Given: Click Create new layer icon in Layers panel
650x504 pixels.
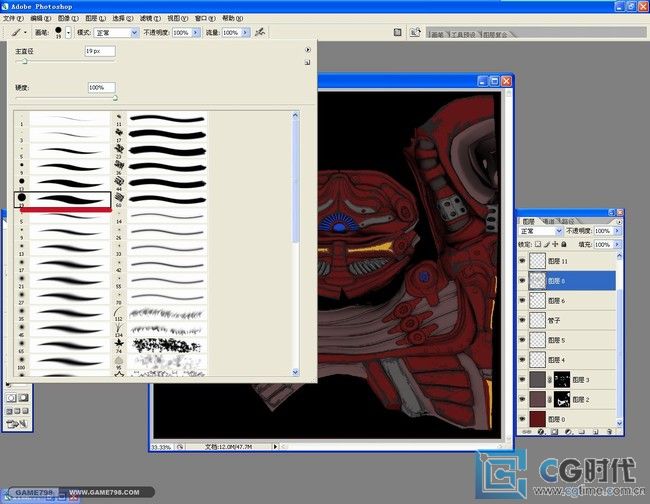Looking at the screenshot, I should pos(596,432).
